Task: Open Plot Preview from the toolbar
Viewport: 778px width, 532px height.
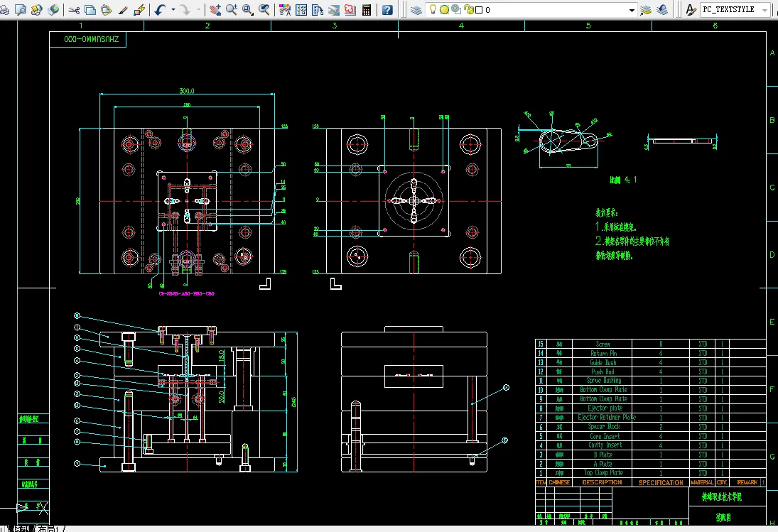Action: point(21,9)
